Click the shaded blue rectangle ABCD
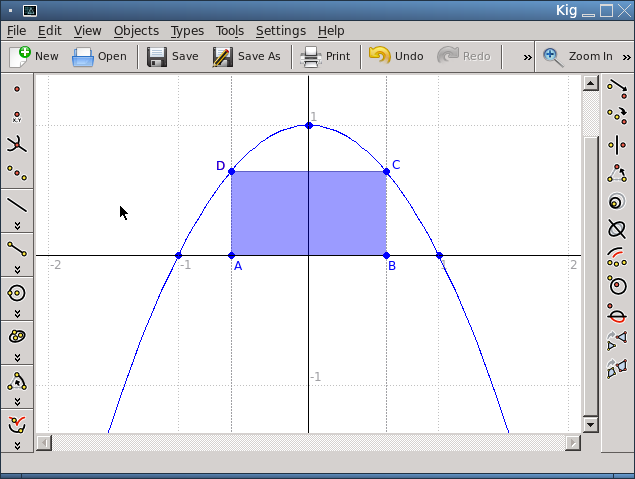The width and height of the screenshot is (635, 479). 308,213
